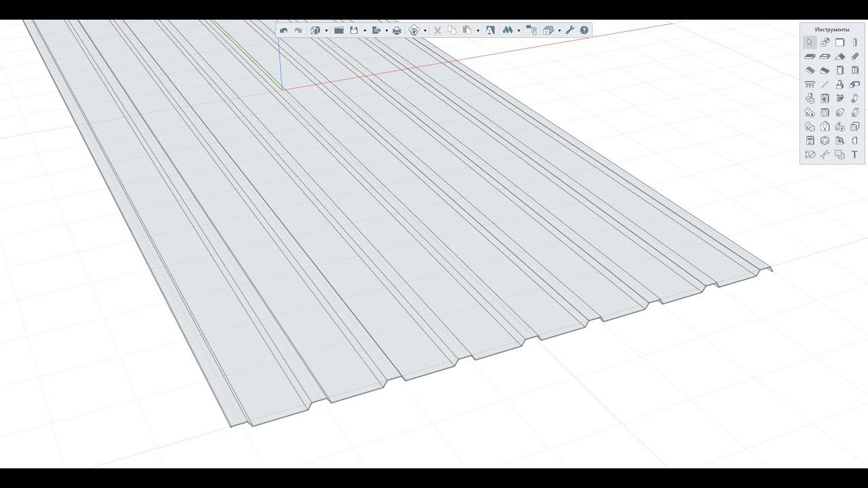The width and height of the screenshot is (868, 488).
Task: Select the Column tool
Action: [x=855, y=42]
